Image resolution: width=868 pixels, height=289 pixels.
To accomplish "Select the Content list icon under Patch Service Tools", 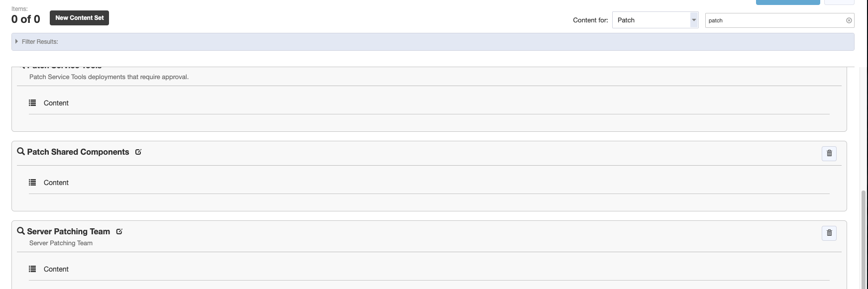I will [x=32, y=102].
